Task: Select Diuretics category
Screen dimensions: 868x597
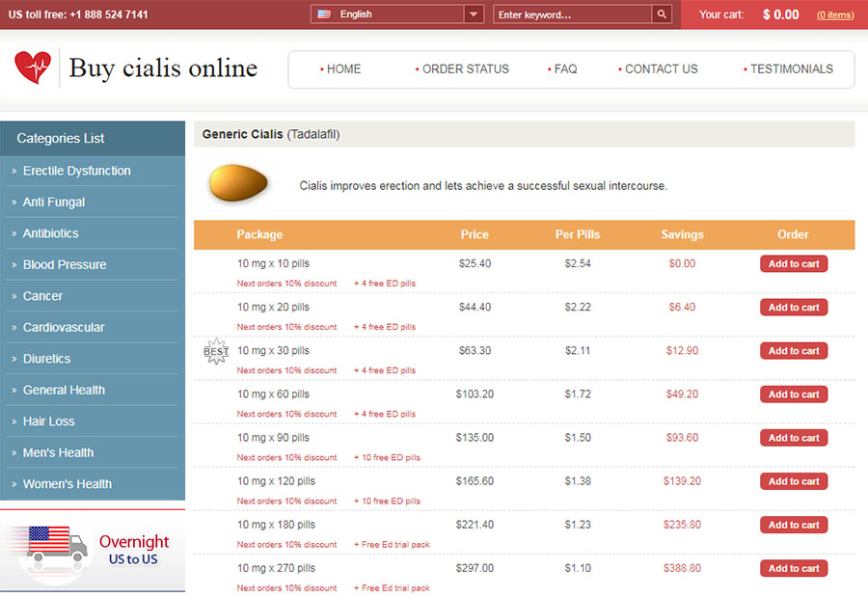Action: pyautogui.click(x=46, y=359)
